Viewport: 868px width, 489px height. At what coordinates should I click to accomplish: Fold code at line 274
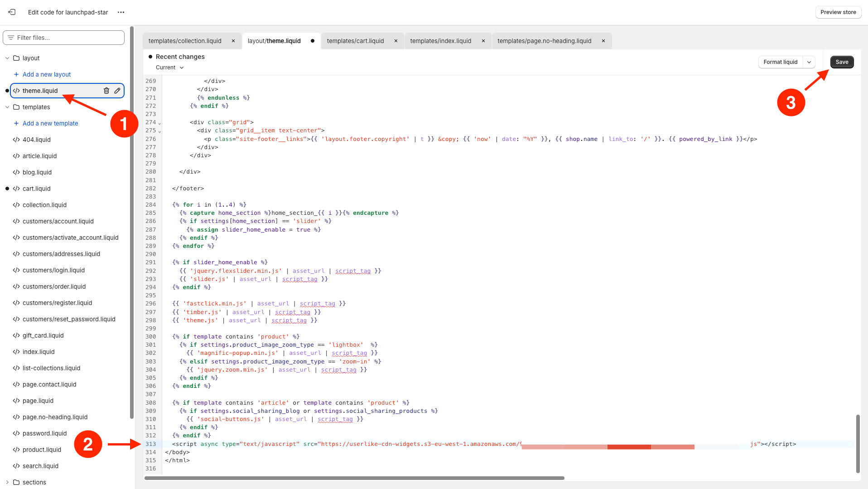[159, 123]
